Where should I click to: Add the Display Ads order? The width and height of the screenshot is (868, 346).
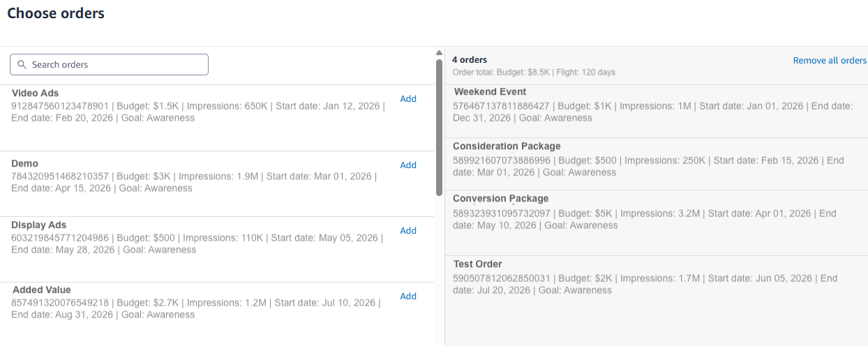tap(408, 231)
